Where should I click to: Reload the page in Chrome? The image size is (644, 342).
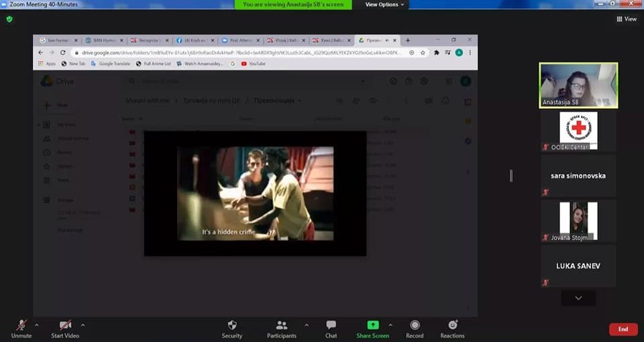pos(63,52)
